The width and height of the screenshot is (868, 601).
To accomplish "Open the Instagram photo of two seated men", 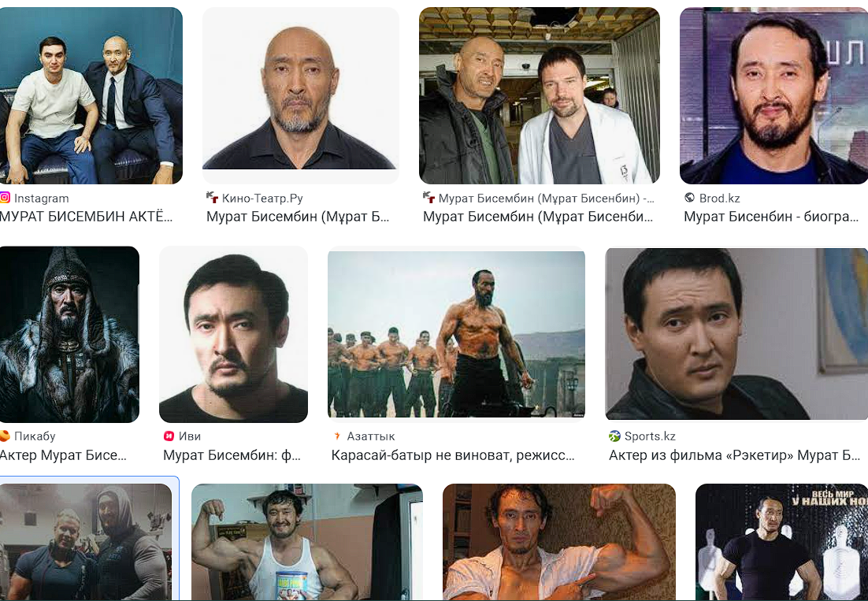I will pos(91,95).
